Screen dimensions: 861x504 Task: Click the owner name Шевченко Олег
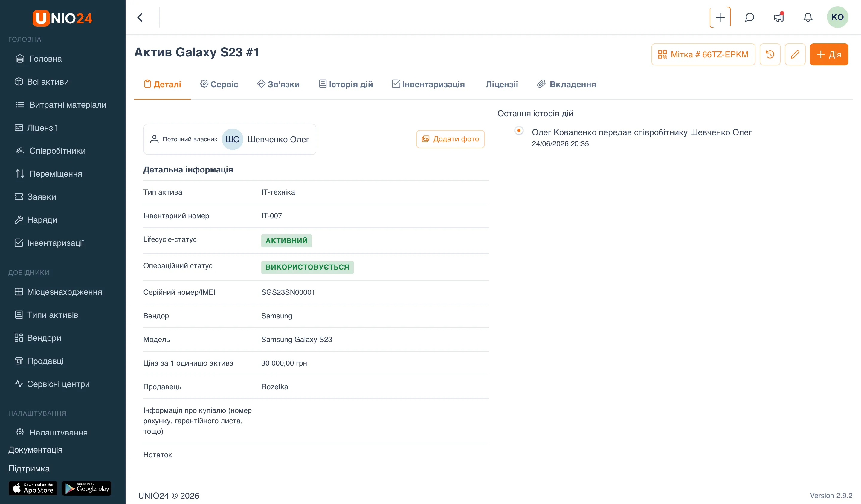pos(278,139)
